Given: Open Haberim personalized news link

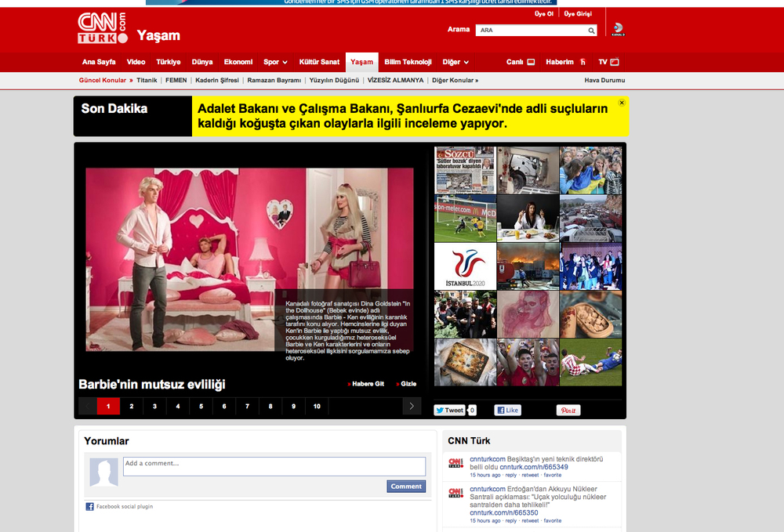Looking at the screenshot, I should pos(565,62).
